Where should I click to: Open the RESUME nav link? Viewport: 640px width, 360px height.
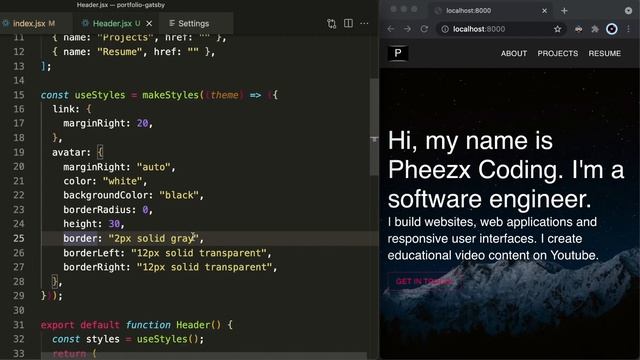click(604, 53)
